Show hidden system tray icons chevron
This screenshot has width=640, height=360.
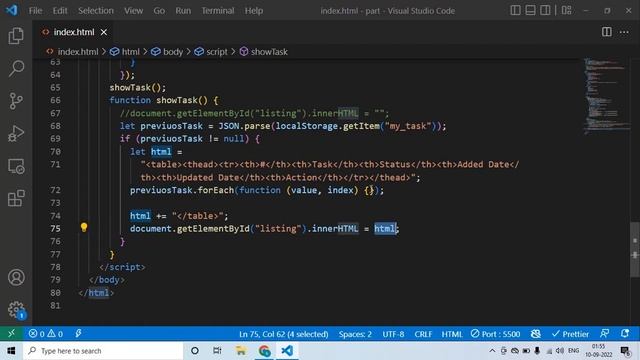[x=492, y=351]
